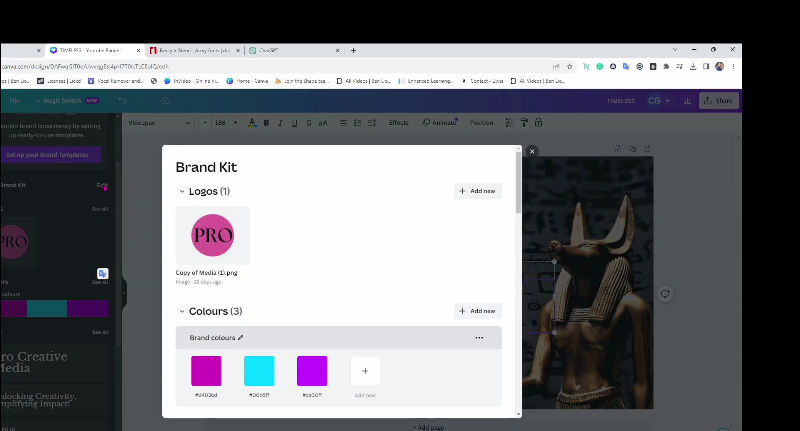Undo the last action
Image resolution: width=800 pixels, height=431 pixels.
point(121,100)
